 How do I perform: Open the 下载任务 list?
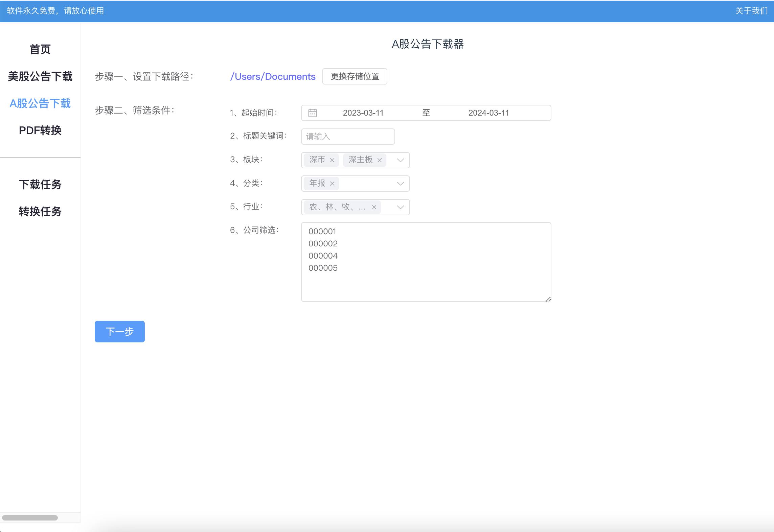(x=40, y=185)
